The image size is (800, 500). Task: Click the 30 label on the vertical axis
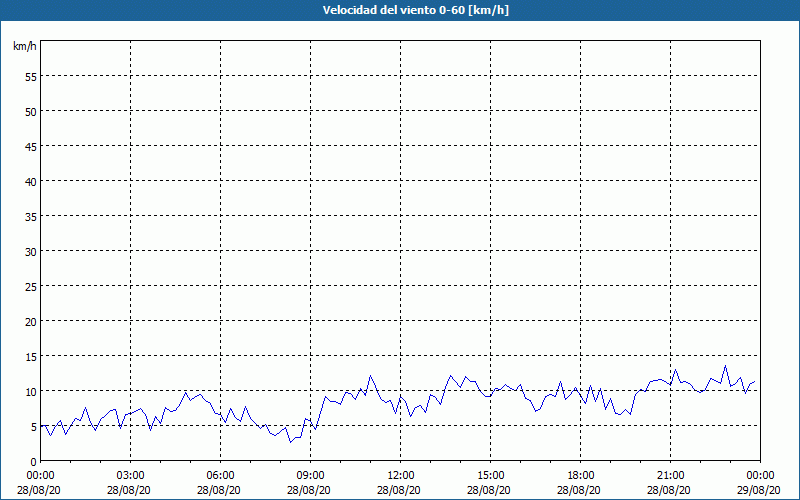coord(30,251)
